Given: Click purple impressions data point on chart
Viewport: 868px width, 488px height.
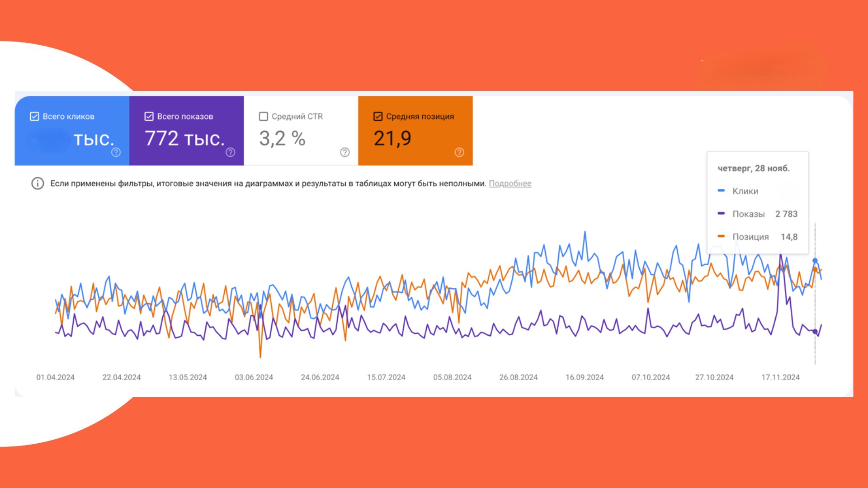Looking at the screenshot, I should pos(815,332).
